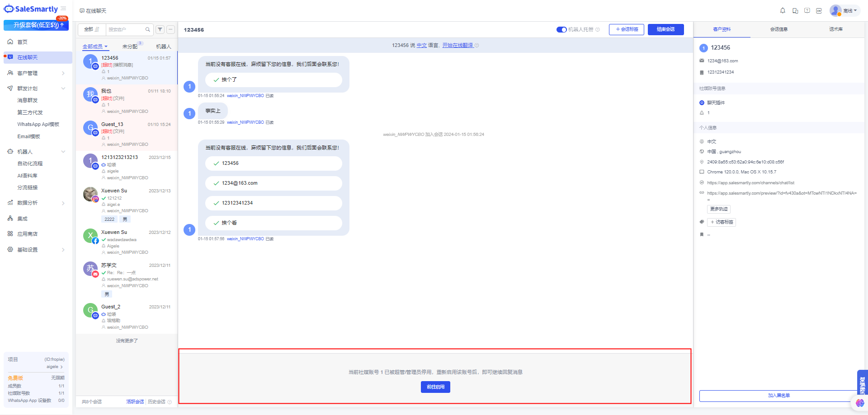Switch to the 话术库 tab
Screen dimensions: 868x415
(835, 29)
